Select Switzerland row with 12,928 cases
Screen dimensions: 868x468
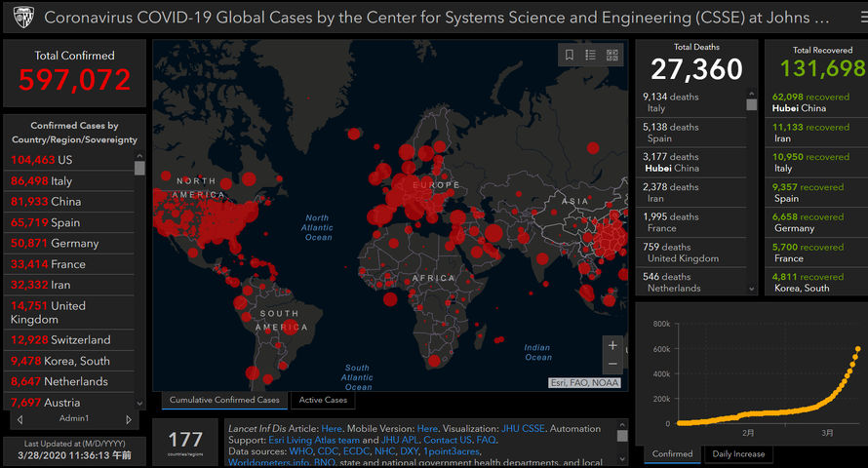(x=68, y=340)
